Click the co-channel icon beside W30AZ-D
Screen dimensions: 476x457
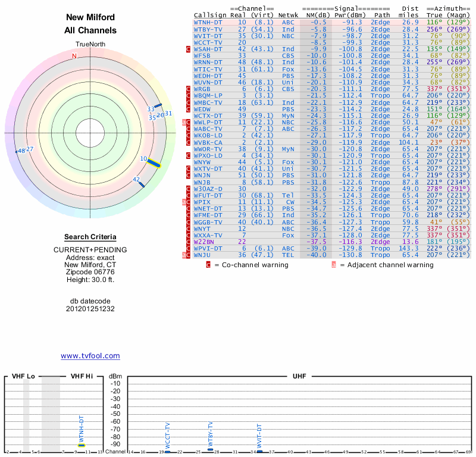coord(189,189)
